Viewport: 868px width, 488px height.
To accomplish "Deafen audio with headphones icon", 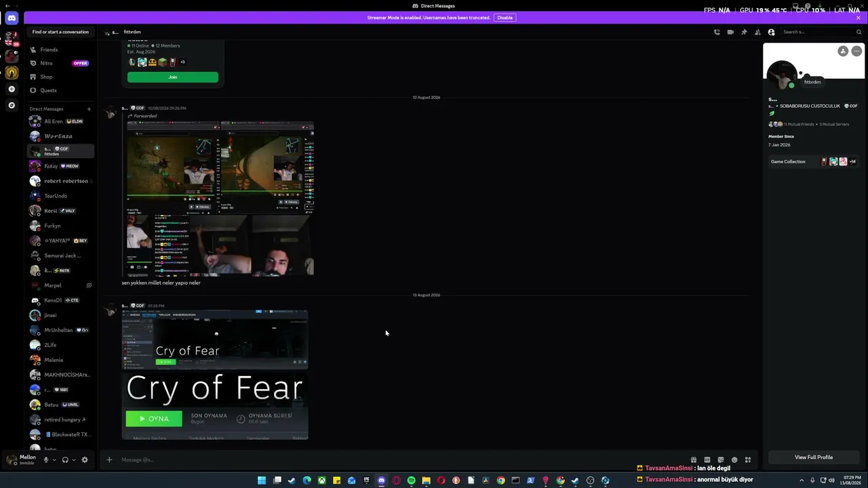I will [x=65, y=460].
